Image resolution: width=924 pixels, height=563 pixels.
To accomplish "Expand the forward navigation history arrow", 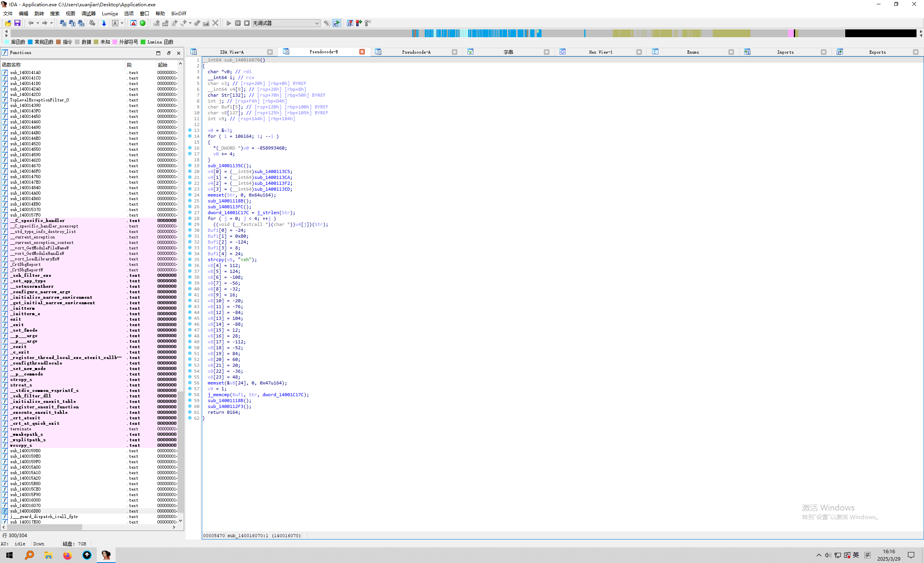I will 51,23.
